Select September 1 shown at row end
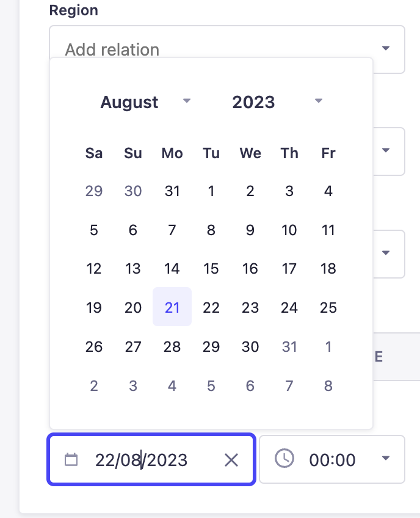 (328, 346)
